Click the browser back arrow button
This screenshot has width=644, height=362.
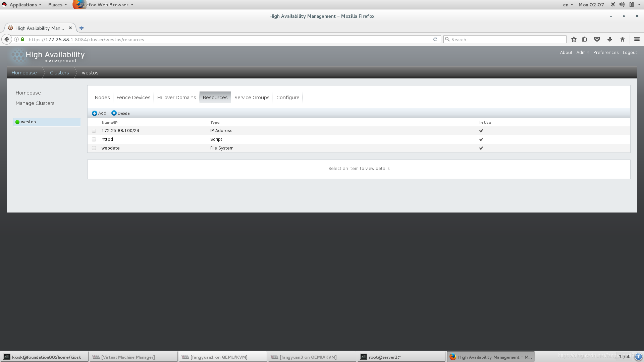(x=7, y=40)
